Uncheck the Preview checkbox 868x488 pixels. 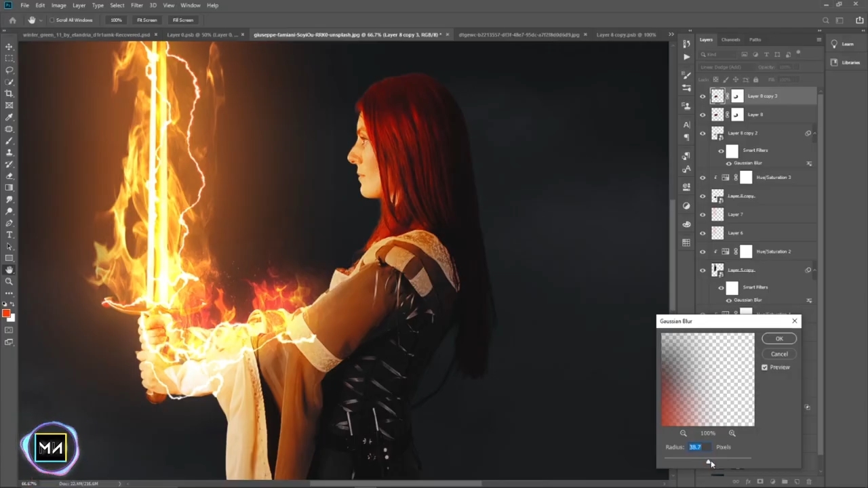[x=765, y=367]
